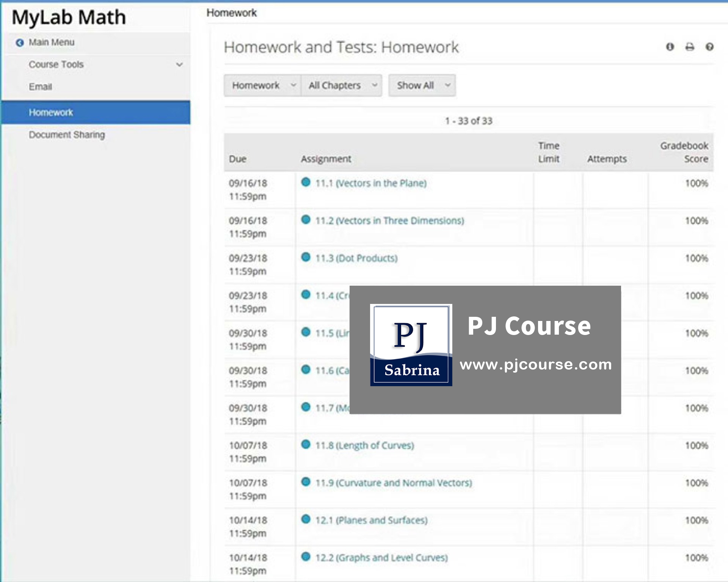This screenshot has height=582, width=728.
Task: Select Course Tools in the sidebar
Action: pos(56,64)
